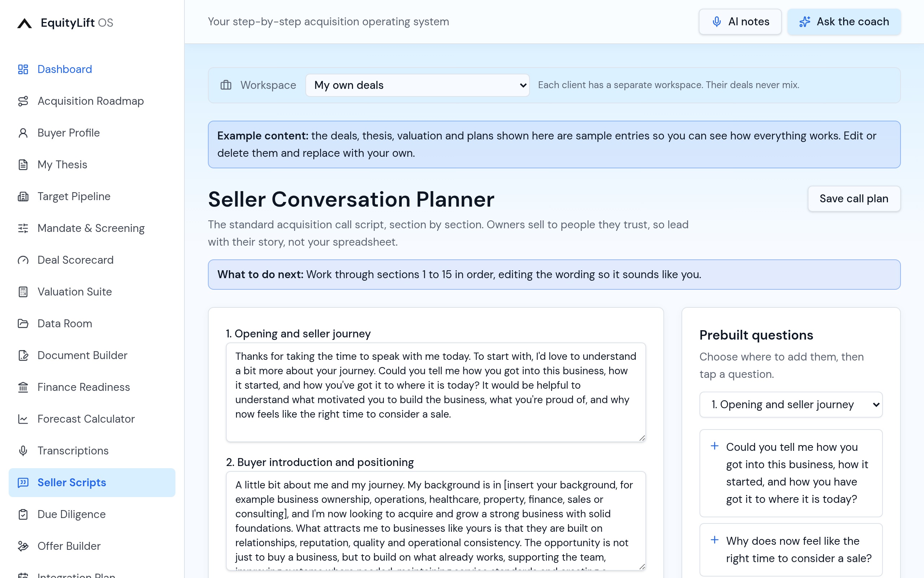This screenshot has width=924, height=578.
Task: Click into Buyer introduction and positioning textarea
Action: tap(436, 521)
